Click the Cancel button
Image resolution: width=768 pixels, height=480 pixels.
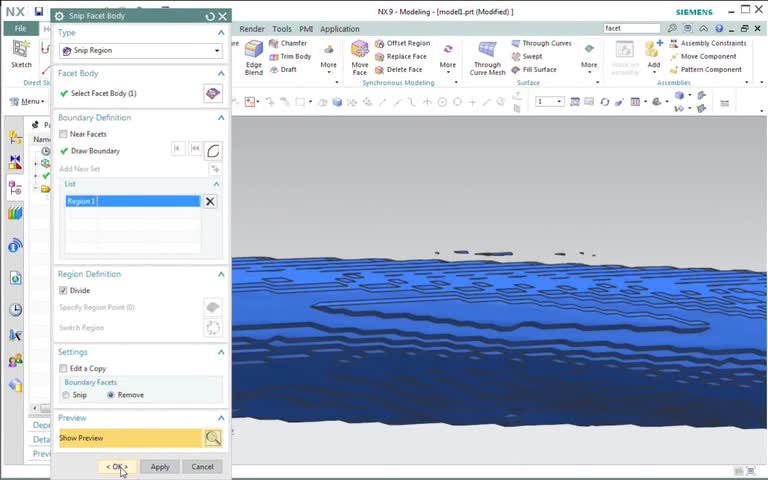[202, 467]
